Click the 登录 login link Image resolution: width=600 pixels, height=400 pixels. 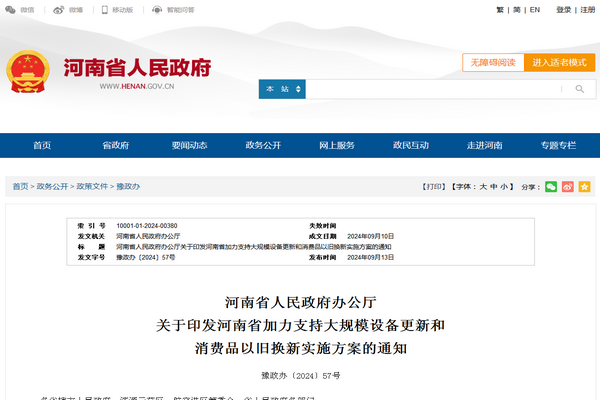point(564,9)
